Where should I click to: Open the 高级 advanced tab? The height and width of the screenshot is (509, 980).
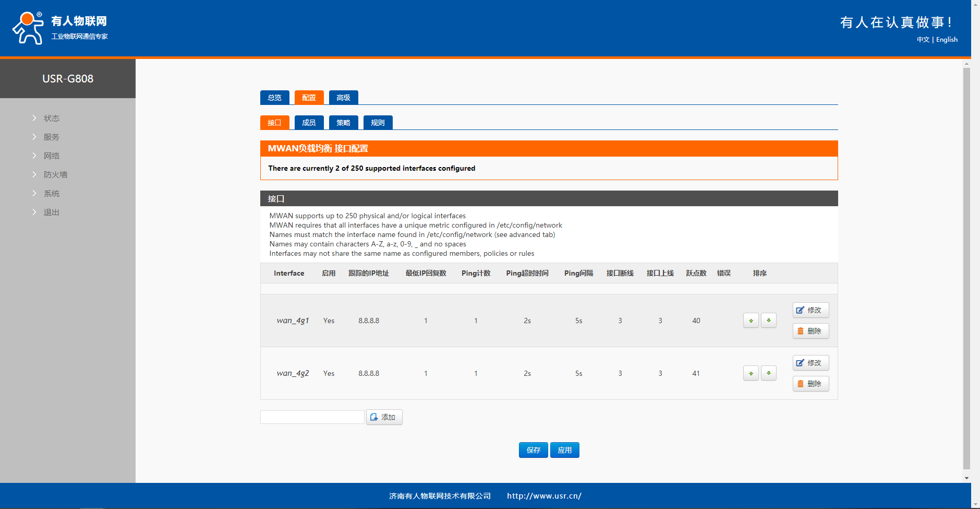[x=343, y=98]
